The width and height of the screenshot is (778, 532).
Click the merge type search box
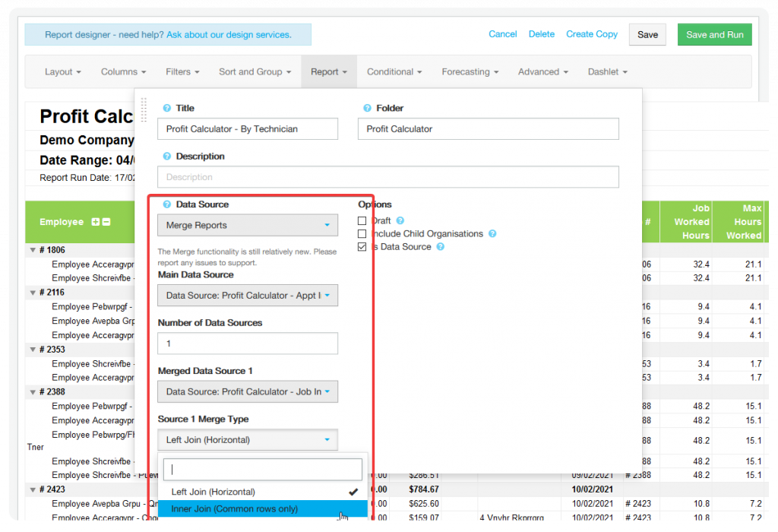click(x=262, y=469)
